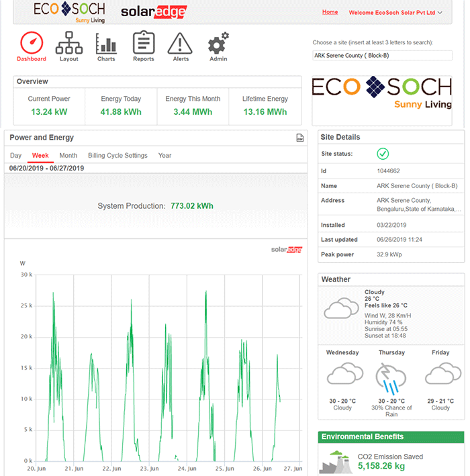Switch to the Year tab
The image size is (470, 476).
[165, 156]
